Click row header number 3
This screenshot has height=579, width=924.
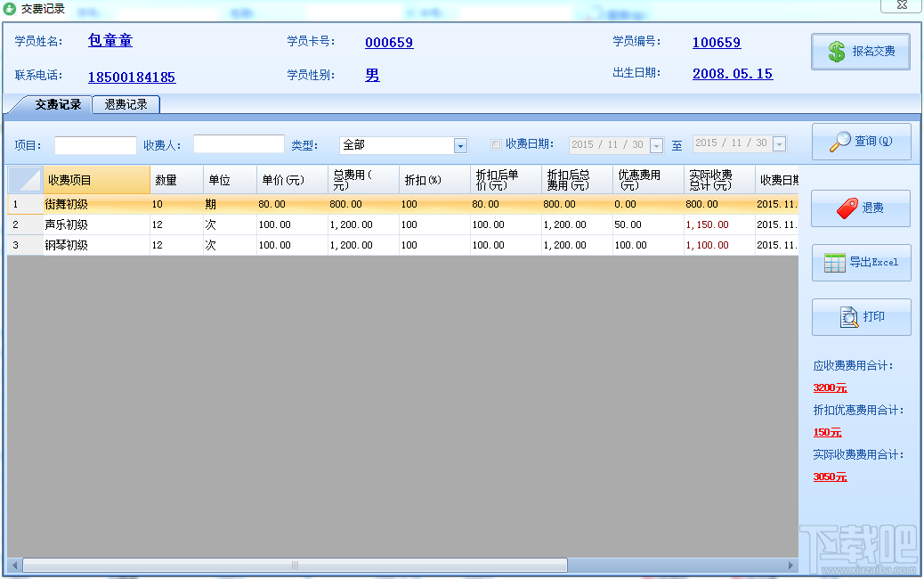25,245
